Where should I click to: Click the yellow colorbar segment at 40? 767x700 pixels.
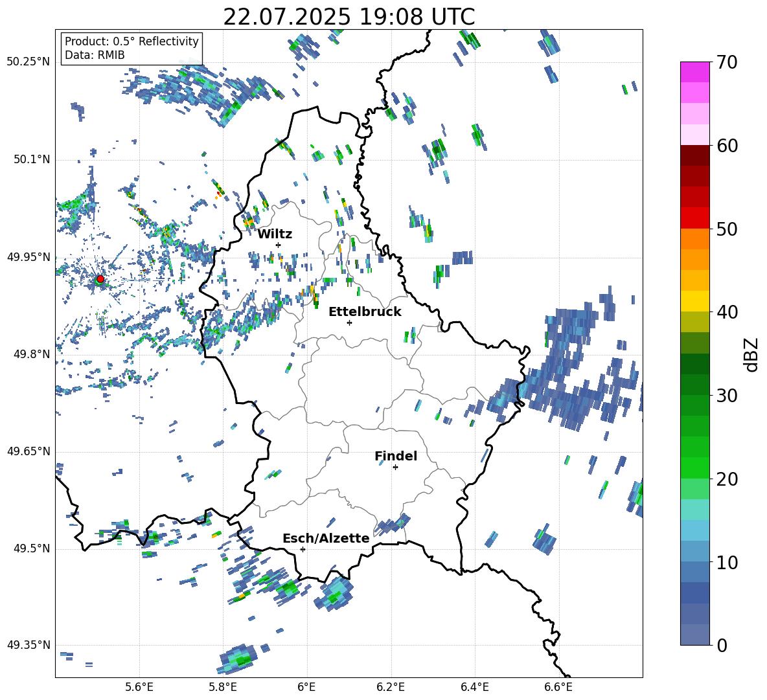694,301
